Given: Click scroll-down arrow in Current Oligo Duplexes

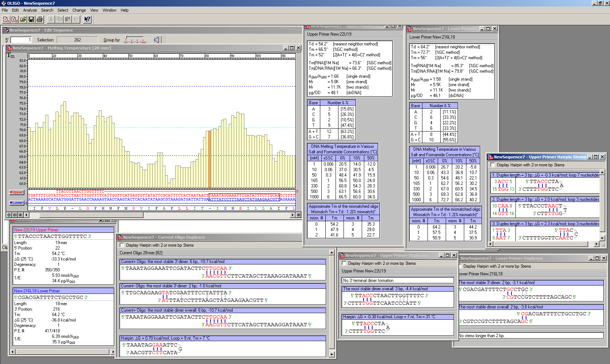Looking at the screenshot, I should [x=332, y=355].
